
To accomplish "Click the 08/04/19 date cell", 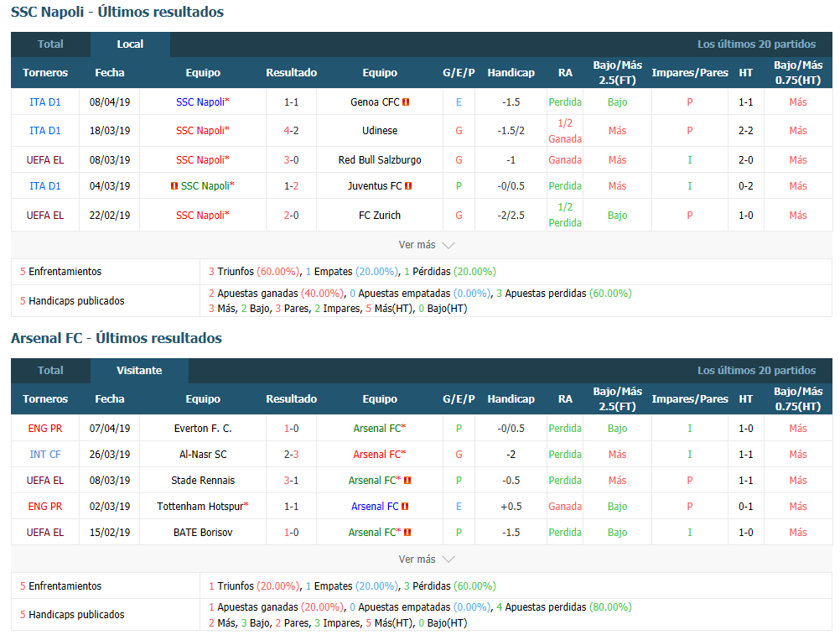I will [110, 102].
